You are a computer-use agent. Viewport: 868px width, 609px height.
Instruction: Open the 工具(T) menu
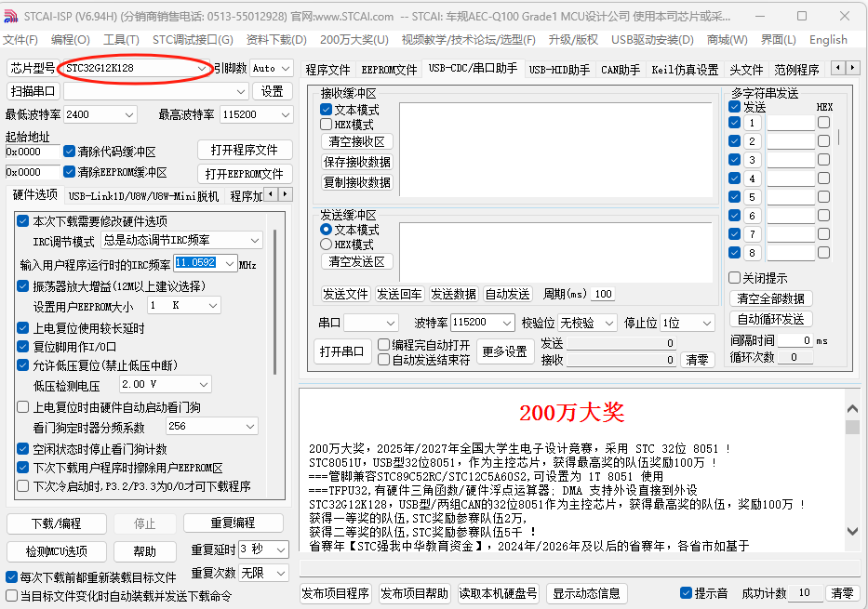pos(121,40)
